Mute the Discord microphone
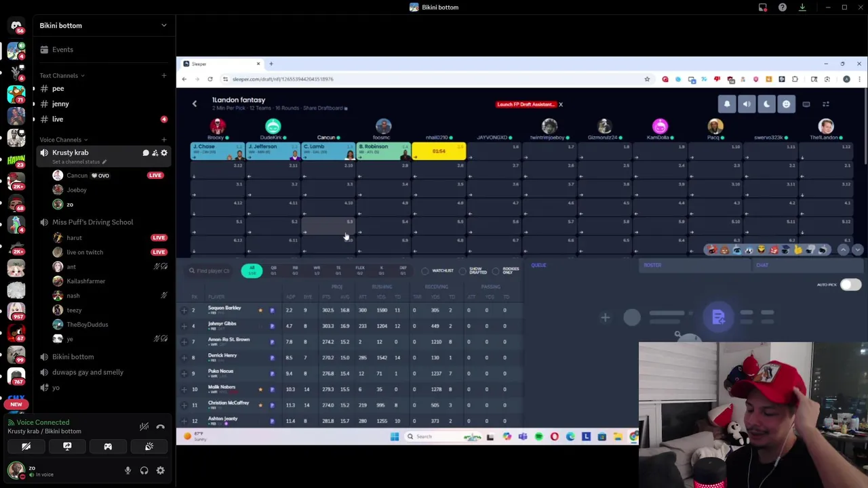Screen dimensions: 868x488 (127, 470)
